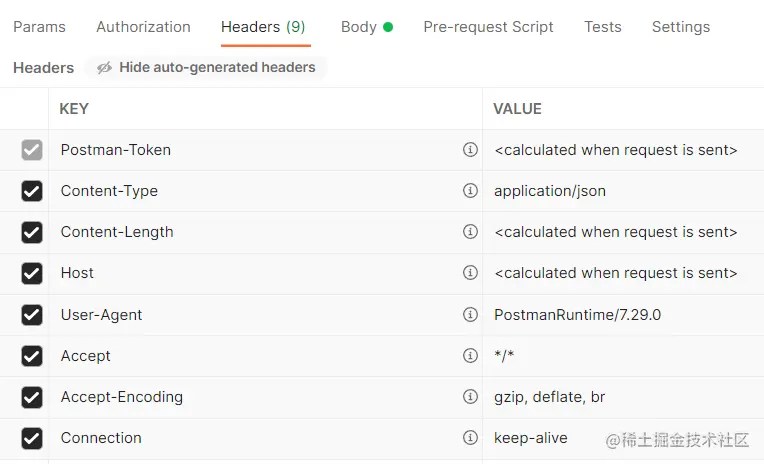Click the info icon beside Content-Length
The image size is (764, 464).
470,232
